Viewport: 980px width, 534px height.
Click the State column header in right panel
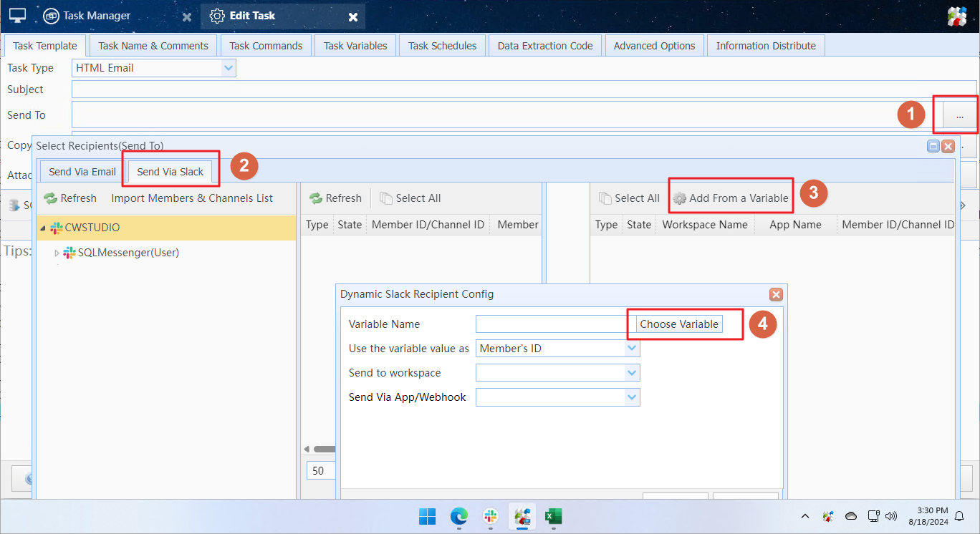639,225
